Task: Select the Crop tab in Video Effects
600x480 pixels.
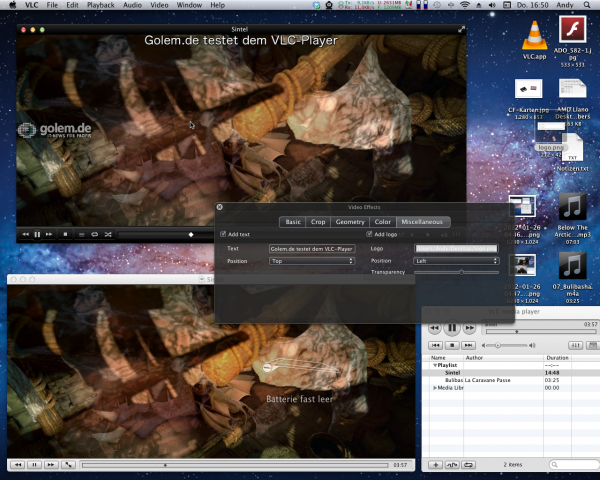Action: pyautogui.click(x=318, y=222)
